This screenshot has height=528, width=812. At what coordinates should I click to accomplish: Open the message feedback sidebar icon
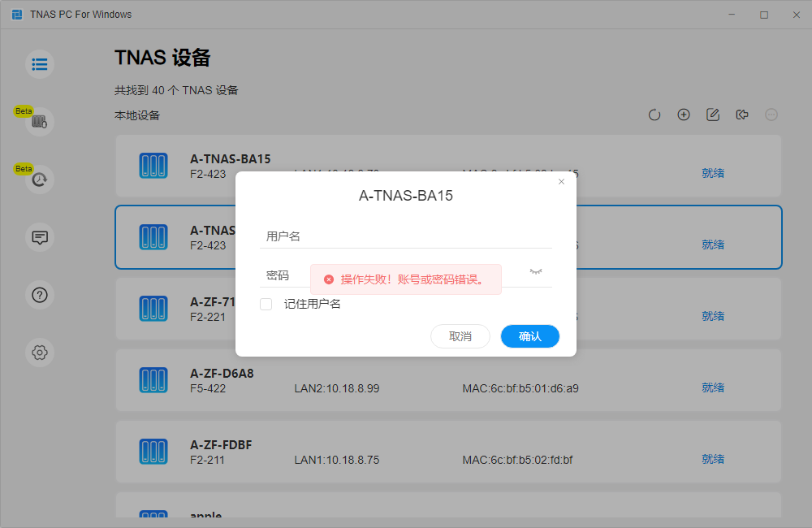click(40, 237)
